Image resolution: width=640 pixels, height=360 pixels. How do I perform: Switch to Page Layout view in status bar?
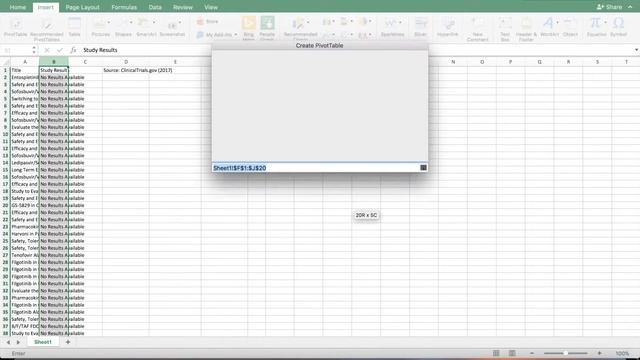pos(512,353)
